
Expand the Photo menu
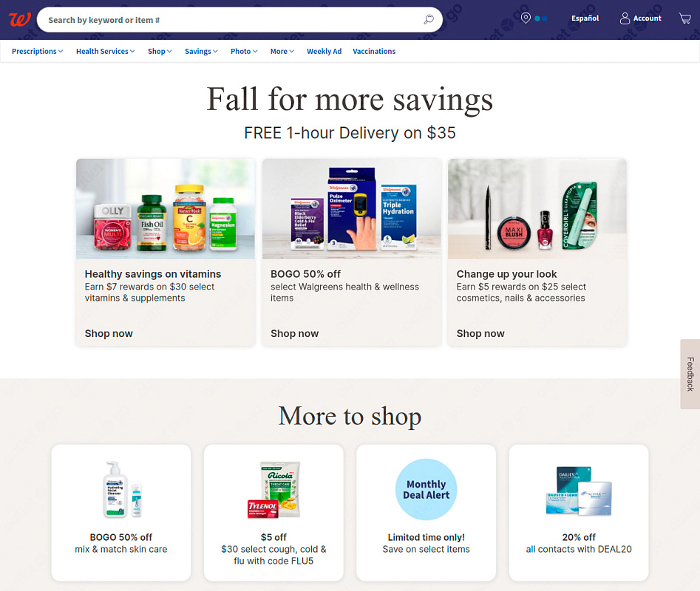pyautogui.click(x=244, y=51)
